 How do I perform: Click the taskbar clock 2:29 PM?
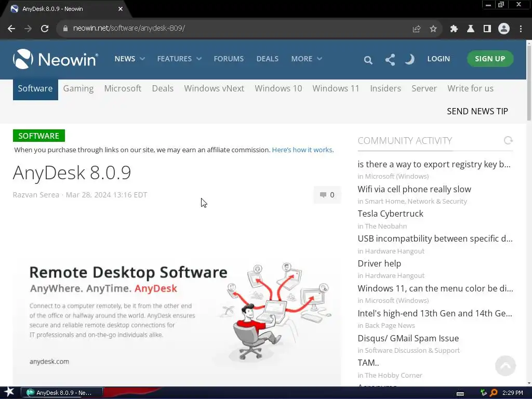(513, 393)
